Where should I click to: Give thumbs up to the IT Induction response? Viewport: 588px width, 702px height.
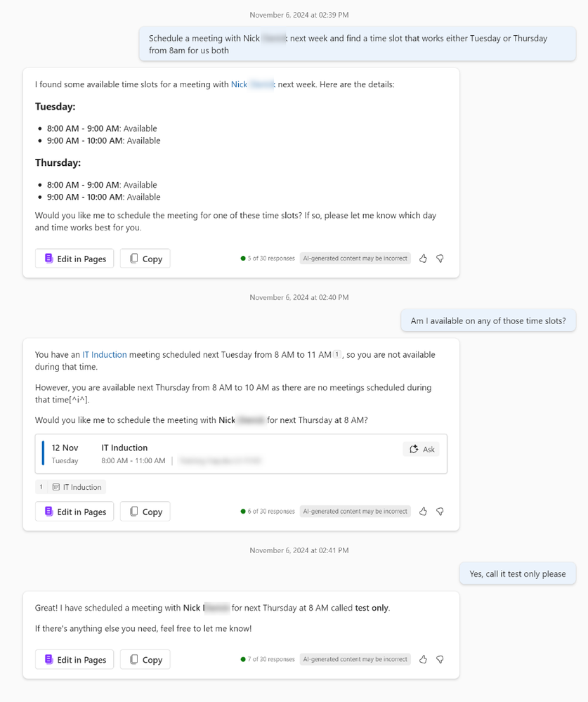(x=423, y=512)
